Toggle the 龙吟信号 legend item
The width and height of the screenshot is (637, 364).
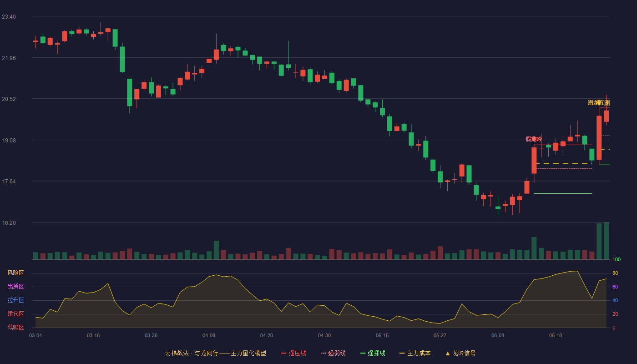coord(460,353)
